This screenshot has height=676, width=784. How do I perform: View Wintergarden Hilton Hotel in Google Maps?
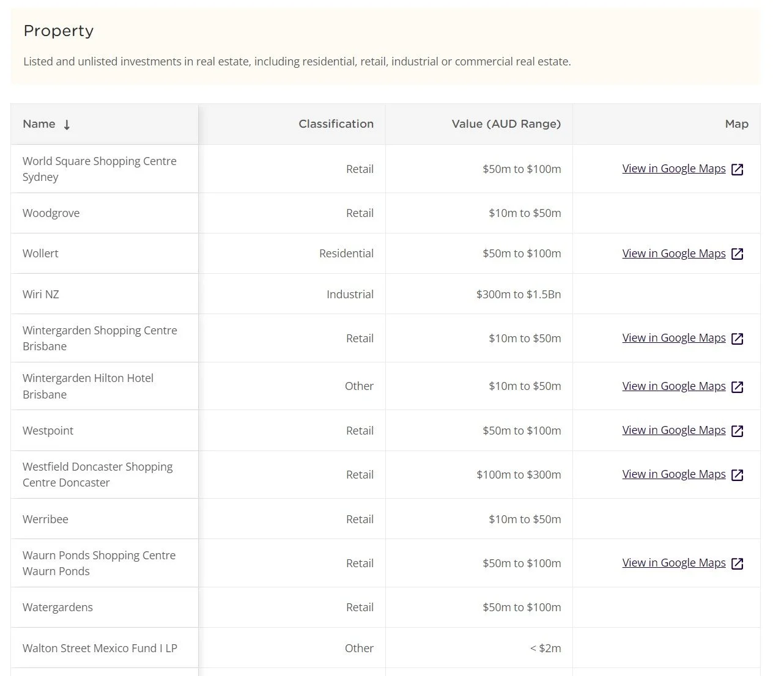[x=674, y=386]
